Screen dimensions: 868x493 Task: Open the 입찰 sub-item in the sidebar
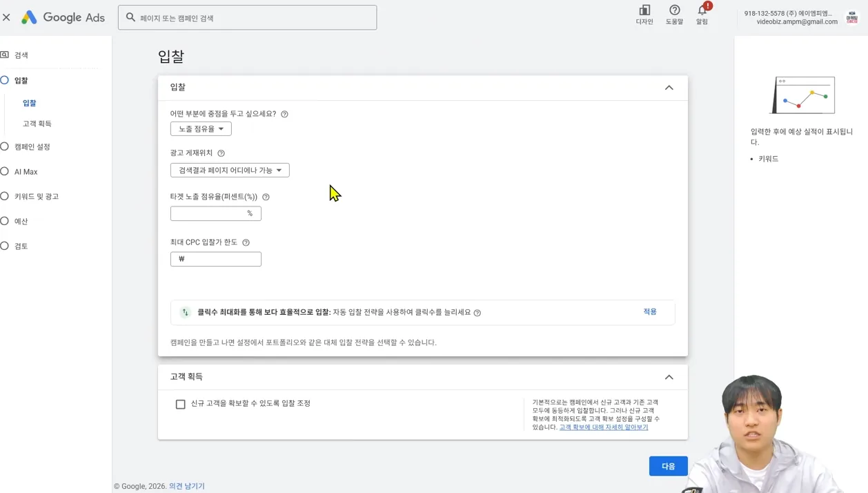click(x=29, y=103)
